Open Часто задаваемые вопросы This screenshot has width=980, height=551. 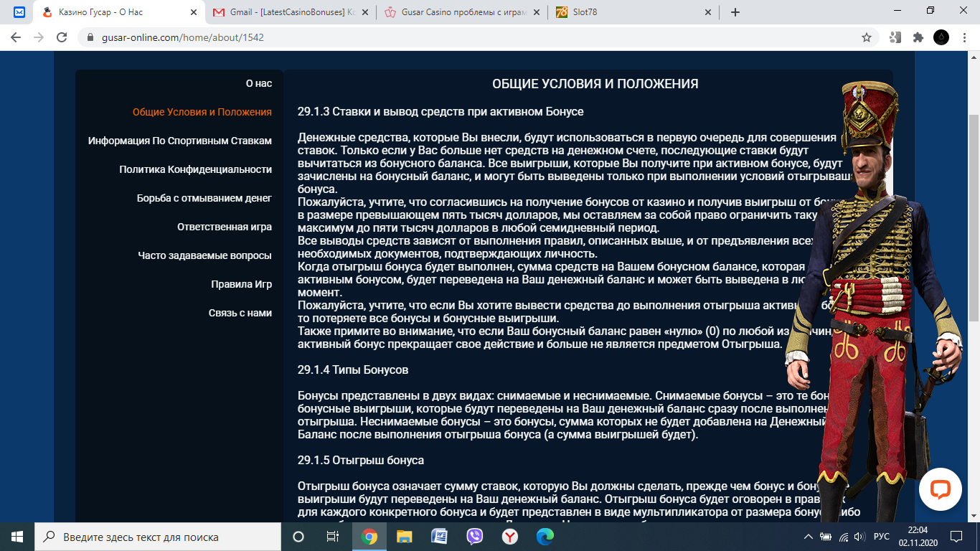205,255
